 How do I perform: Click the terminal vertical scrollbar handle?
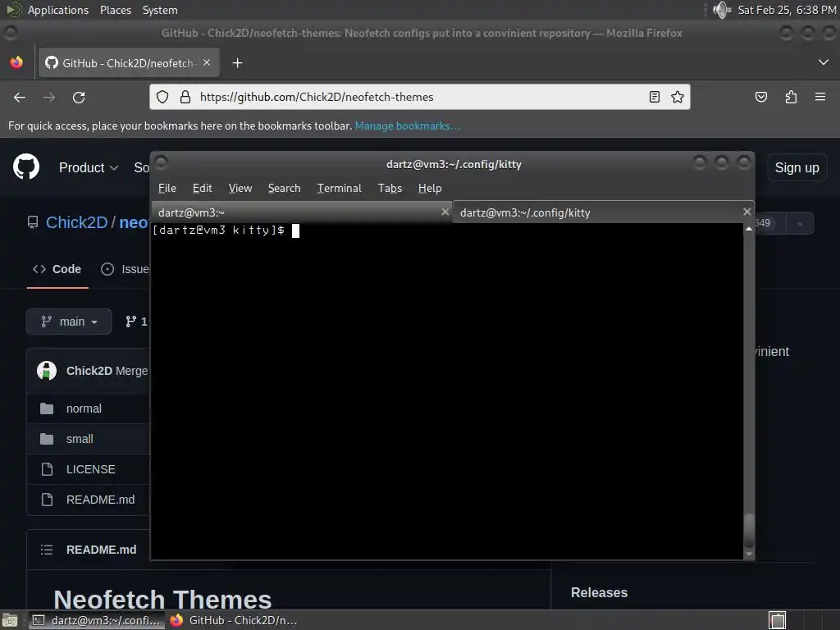[749, 531]
